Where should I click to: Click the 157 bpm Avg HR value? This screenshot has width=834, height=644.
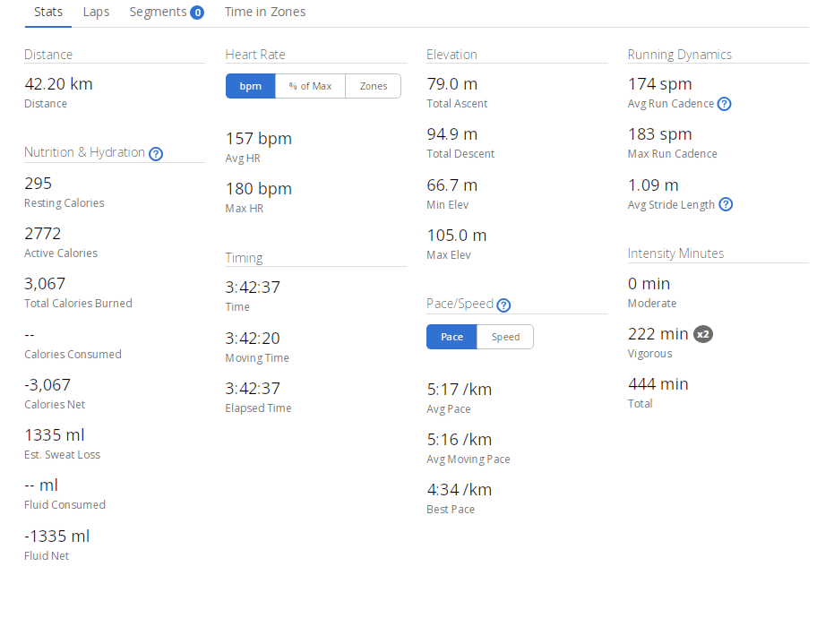(258, 139)
